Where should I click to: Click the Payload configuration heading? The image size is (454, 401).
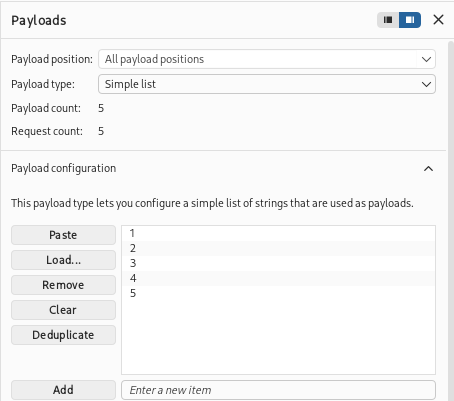coord(64,168)
